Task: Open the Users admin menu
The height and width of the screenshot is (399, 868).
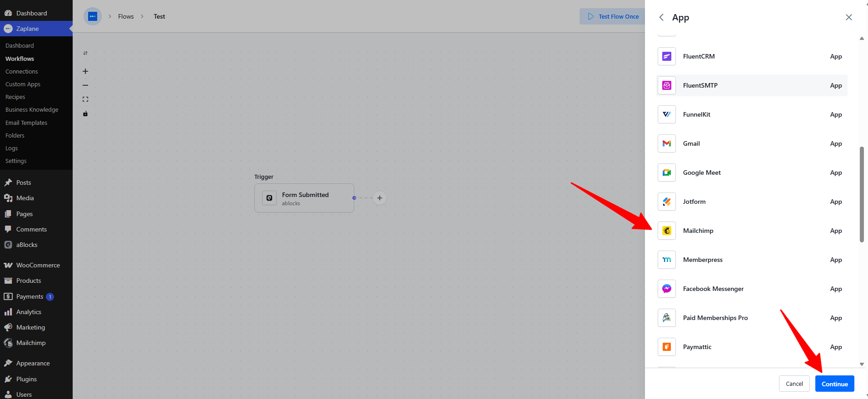Action: tap(36, 394)
